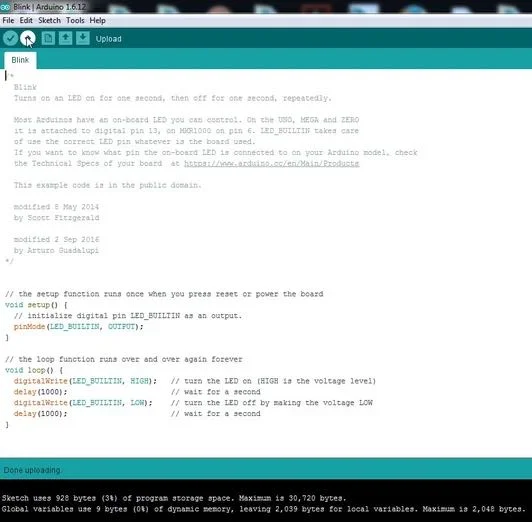Click the digitalWrite LED_BUILTIN HIGH line

tap(85, 381)
